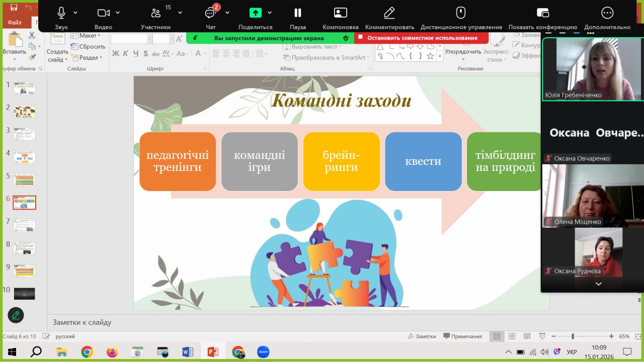
Task: Turn off the camera (Видео)
Action: click(x=103, y=13)
